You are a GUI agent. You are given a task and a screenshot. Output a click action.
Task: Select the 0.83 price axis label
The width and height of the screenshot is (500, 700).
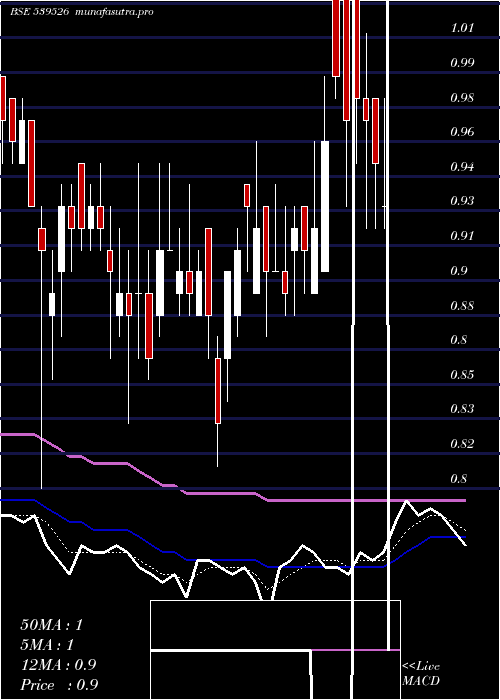[462, 408]
